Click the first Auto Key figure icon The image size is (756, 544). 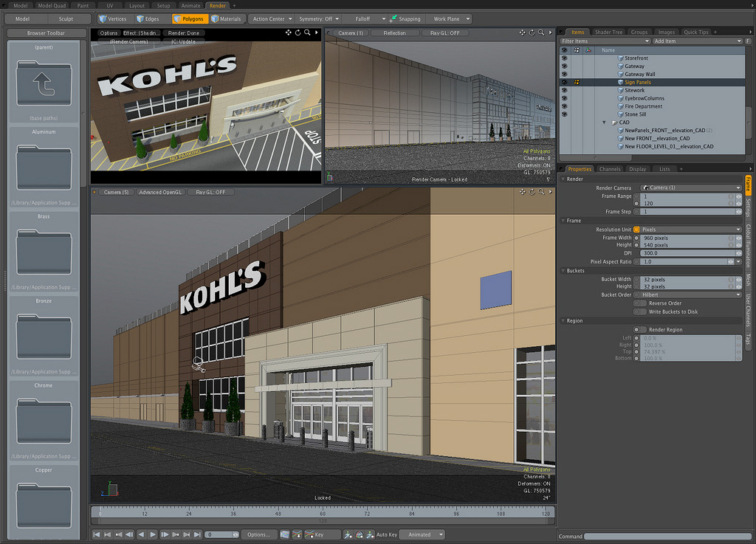(x=348, y=534)
